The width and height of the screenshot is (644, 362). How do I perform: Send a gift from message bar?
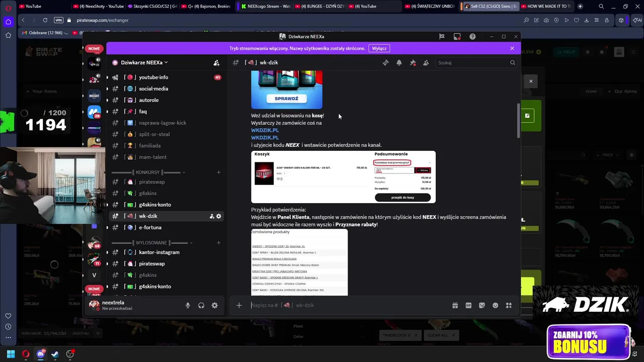point(455,305)
